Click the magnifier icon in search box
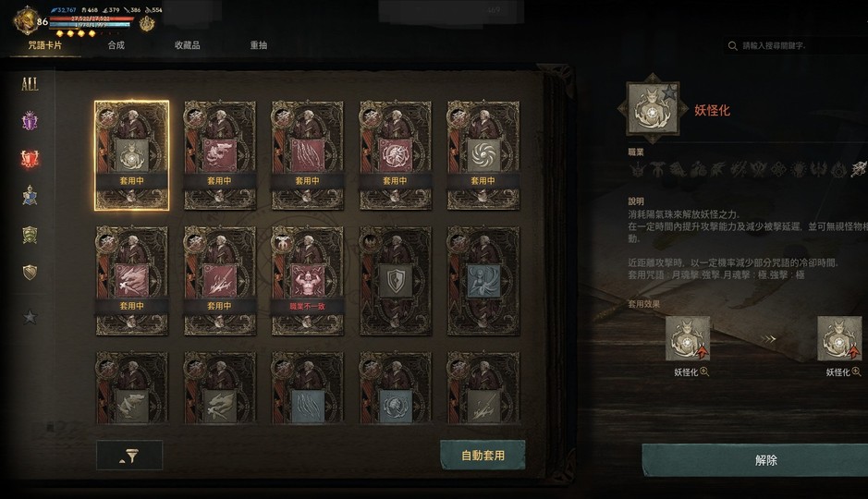 pyautogui.click(x=732, y=46)
